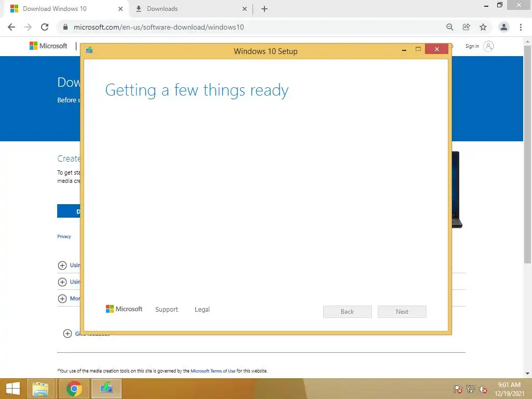
Task: Click the Chrome back arrow
Action: point(11,27)
